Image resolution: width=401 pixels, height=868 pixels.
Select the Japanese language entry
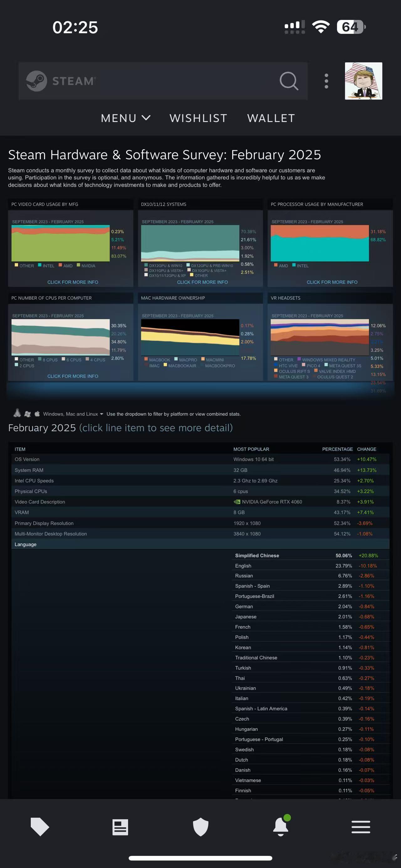310,617
